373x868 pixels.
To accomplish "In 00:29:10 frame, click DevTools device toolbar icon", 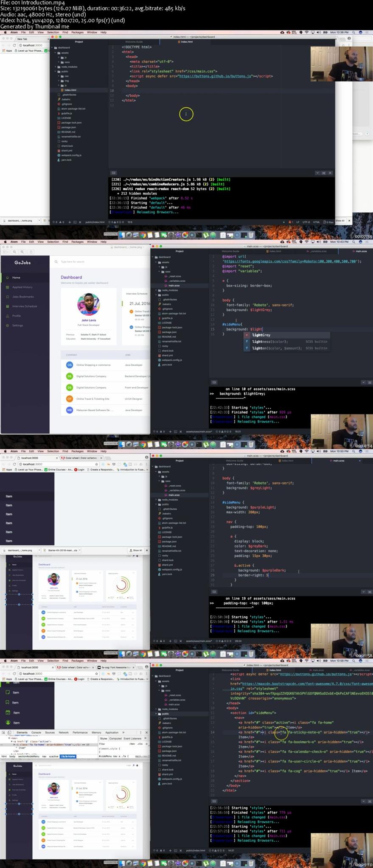I will coord(9,732).
